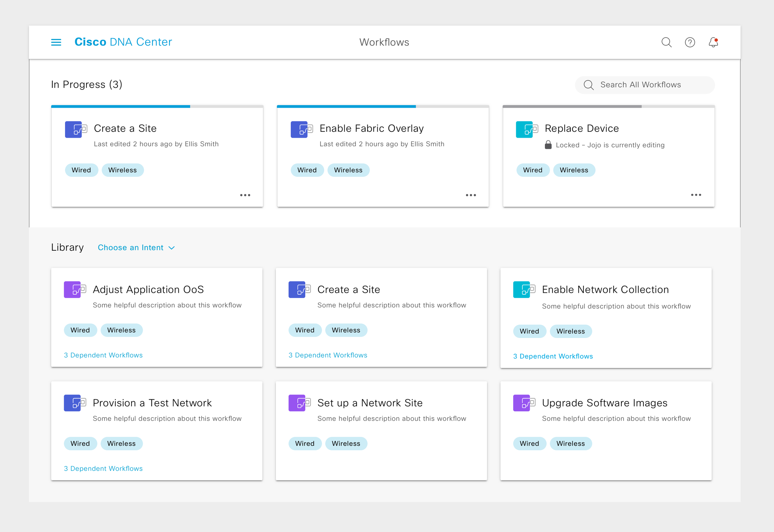Screen dimensions: 774x532
Task: Open the hamburger navigation menu
Action: (56, 42)
